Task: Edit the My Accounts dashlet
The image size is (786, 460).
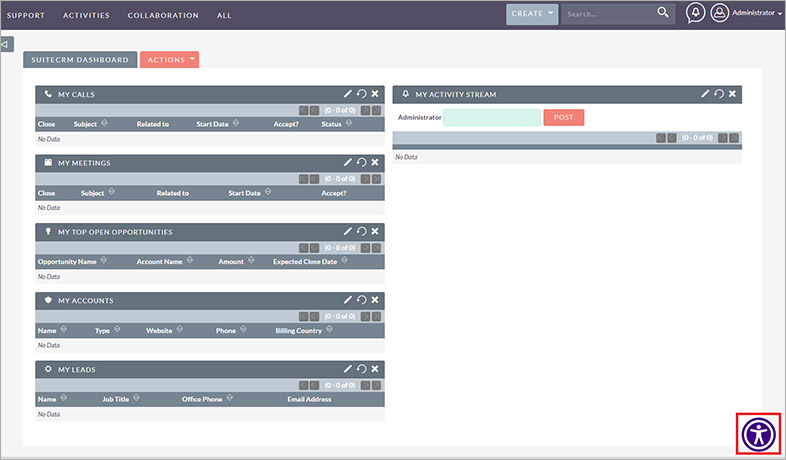Action: click(x=347, y=300)
